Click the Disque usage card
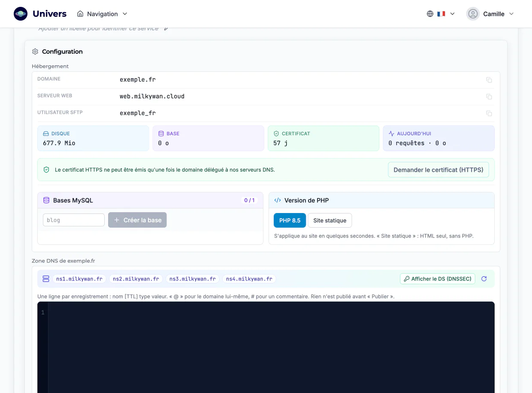The image size is (532, 393). [x=93, y=138]
